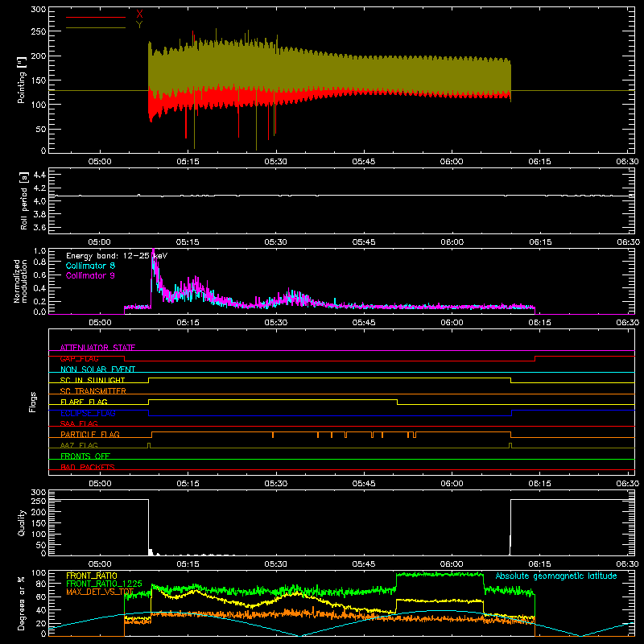This screenshot has width=644, height=644.
Task: Click the GAP_FLAG rising edge near 06:14
Action: point(535,358)
